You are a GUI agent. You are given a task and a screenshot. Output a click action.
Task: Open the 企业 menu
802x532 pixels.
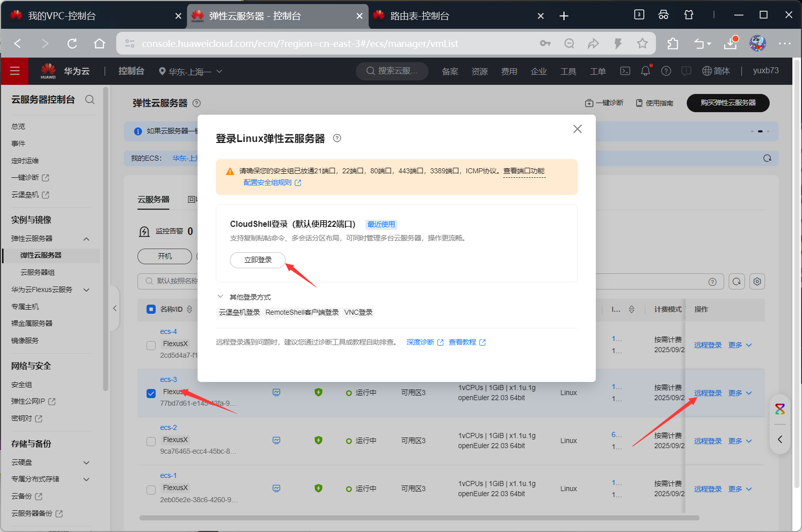(x=539, y=71)
